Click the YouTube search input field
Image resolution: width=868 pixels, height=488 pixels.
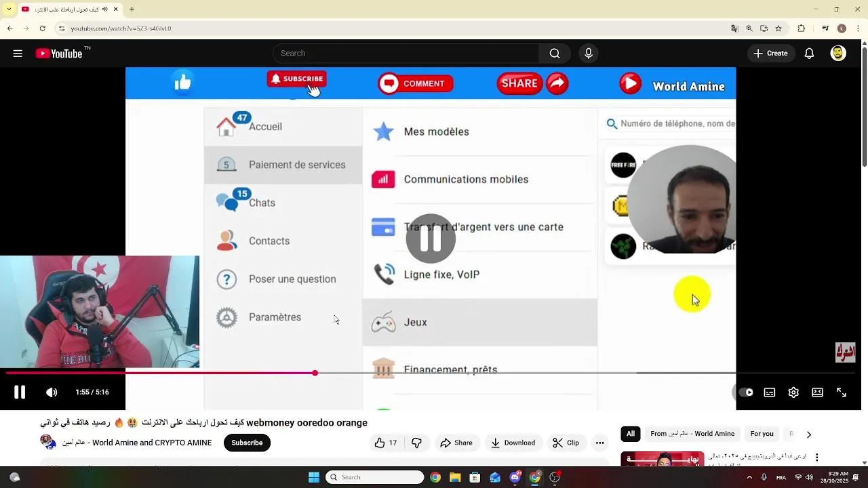(406, 54)
